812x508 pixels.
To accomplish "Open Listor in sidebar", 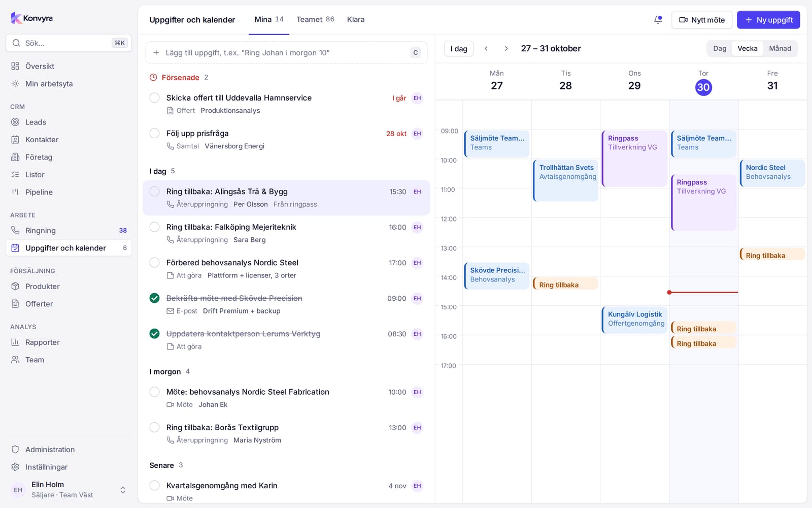I will tap(69, 175).
